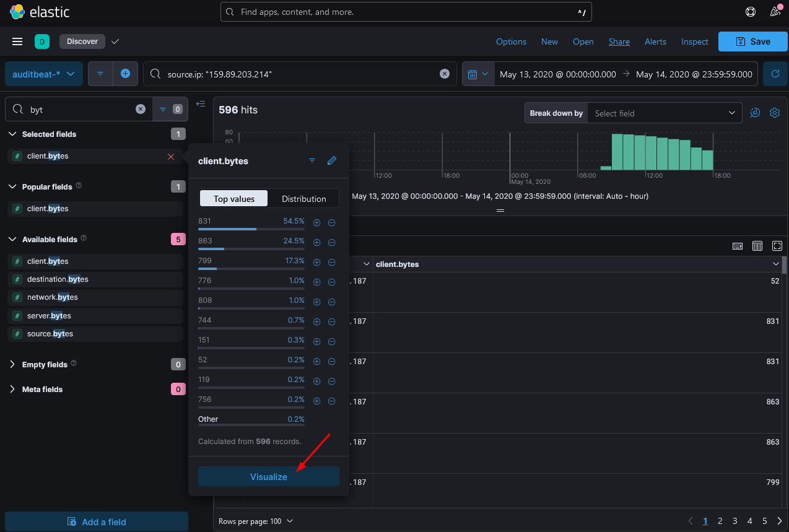
Task: Click the Share menu link
Action: pyautogui.click(x=619, y=41)
